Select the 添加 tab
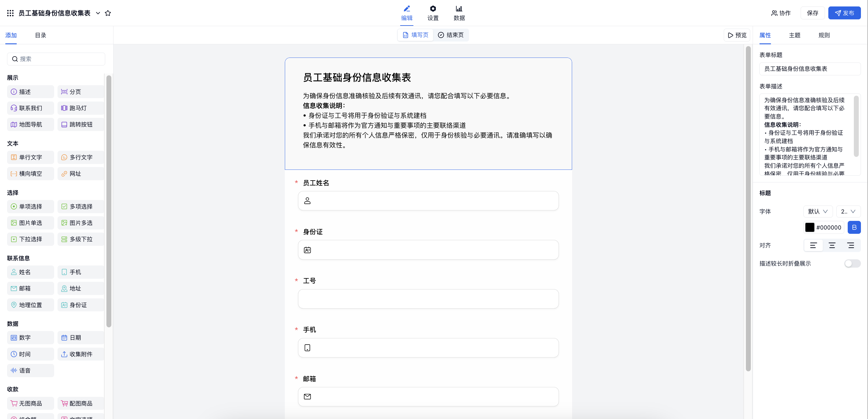This screenshot has height=419, width=868. 11,35
